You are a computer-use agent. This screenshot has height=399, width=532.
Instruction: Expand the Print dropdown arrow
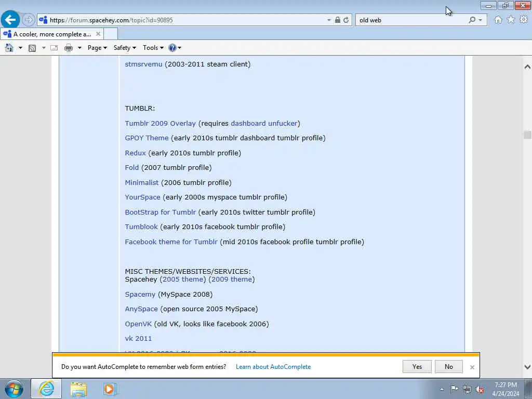79,48
